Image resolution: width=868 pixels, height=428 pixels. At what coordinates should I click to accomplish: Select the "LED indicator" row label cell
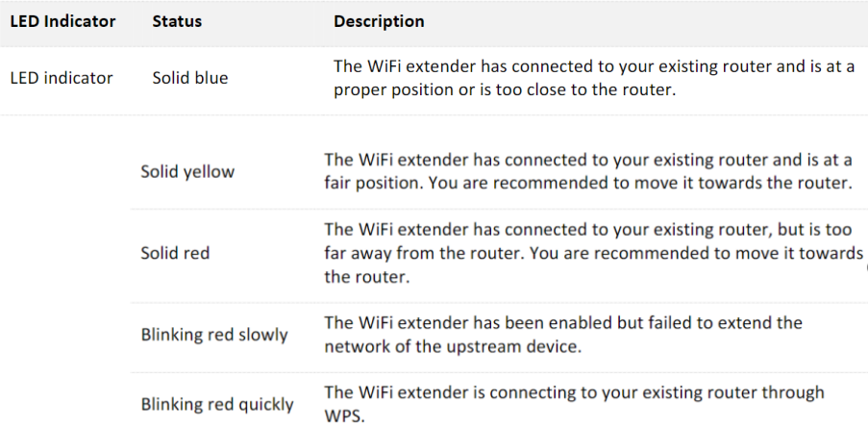pos(62,78)
